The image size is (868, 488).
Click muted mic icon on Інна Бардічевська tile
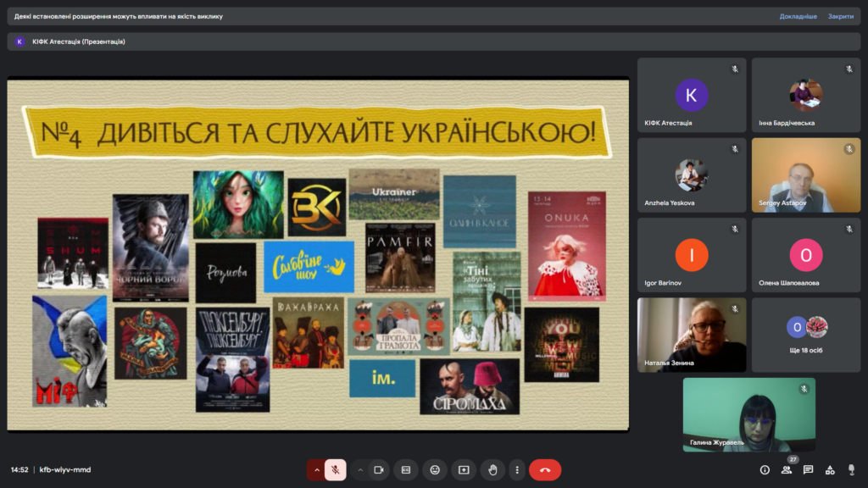(849, 69)
